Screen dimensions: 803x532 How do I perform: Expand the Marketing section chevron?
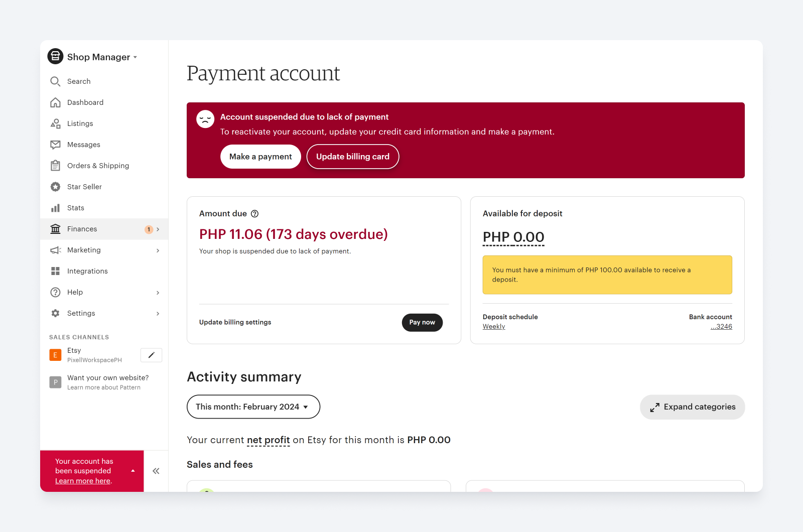(x=158, y=250)
